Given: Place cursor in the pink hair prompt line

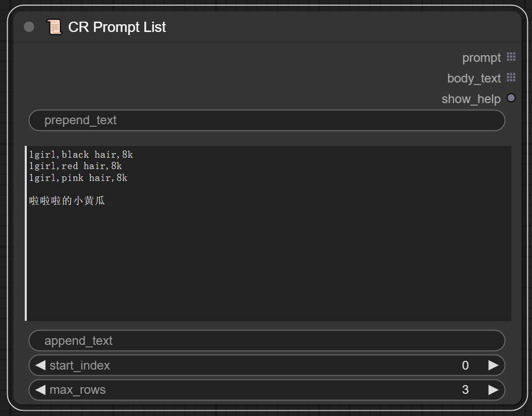Looking at the screenshot, I should pyautogui.click(x=78, y=178).
